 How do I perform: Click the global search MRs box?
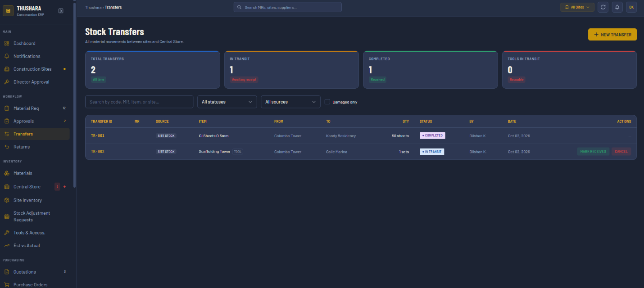(x=287, y=7)
